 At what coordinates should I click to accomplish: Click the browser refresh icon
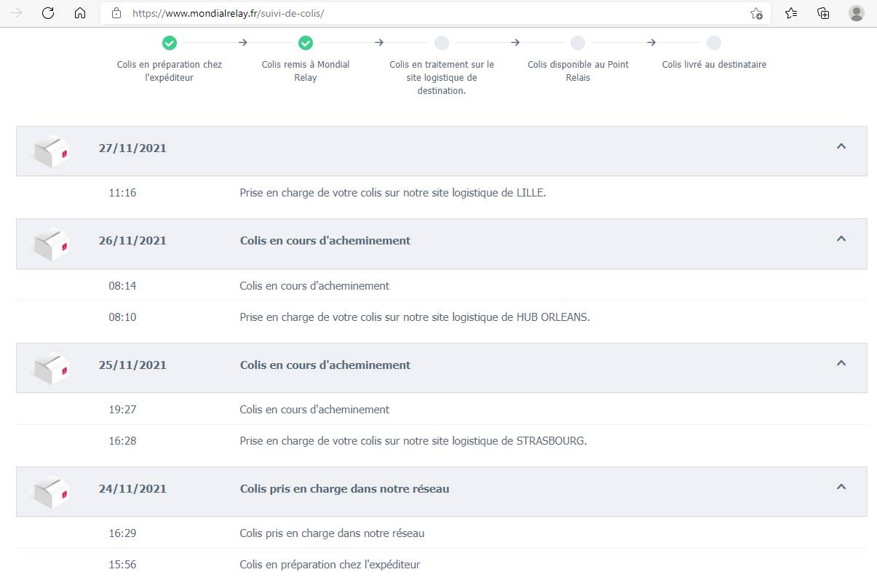pyautogui.click(x=48, y=13)
